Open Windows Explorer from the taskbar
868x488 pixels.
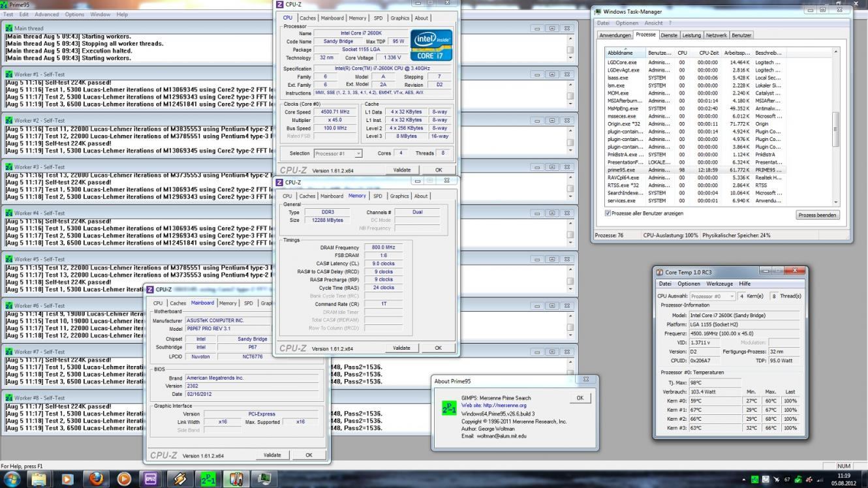[x=40, y=479]
